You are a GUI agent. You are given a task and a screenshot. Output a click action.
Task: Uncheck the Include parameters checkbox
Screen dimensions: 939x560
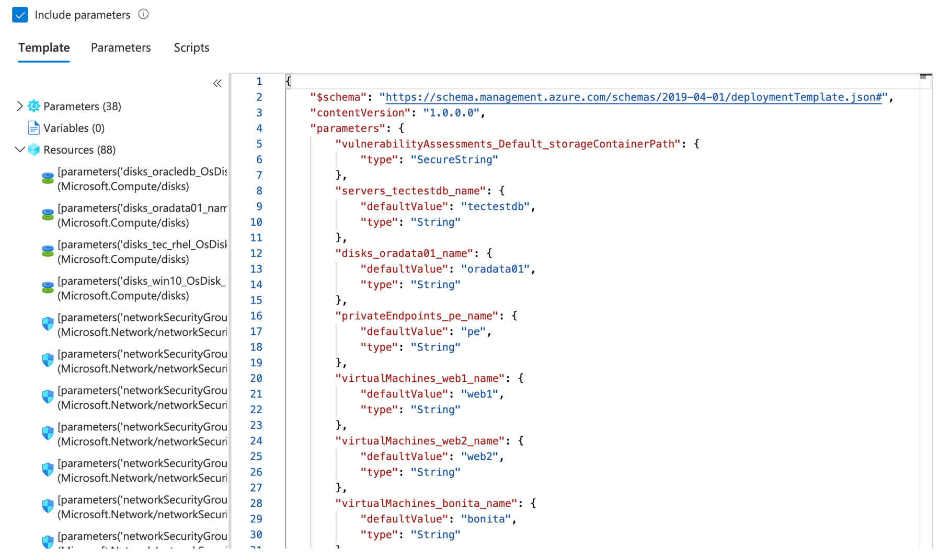(20, 15)
